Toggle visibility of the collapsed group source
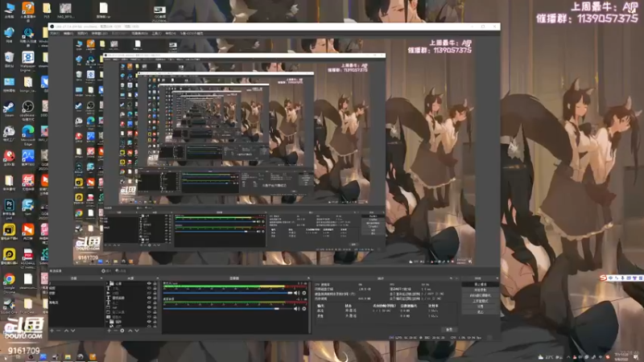The height and width of the screenshot is (362, 644). coord(149,284)
